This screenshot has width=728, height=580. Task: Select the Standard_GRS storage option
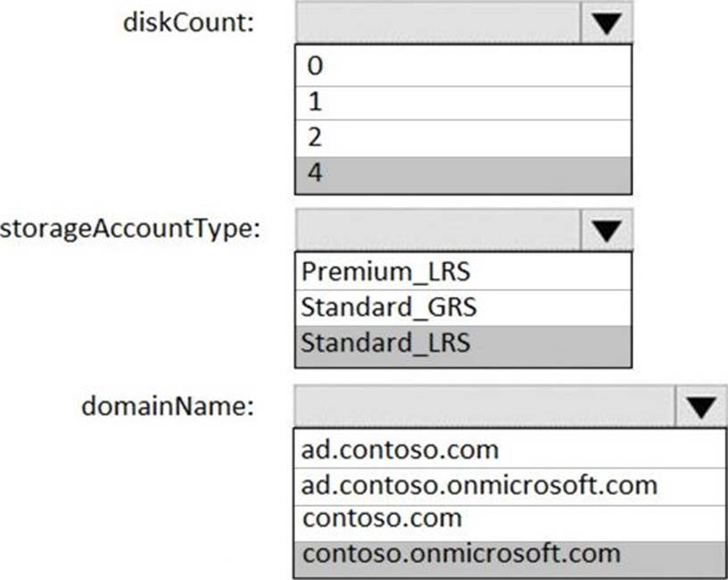(462, 307)
